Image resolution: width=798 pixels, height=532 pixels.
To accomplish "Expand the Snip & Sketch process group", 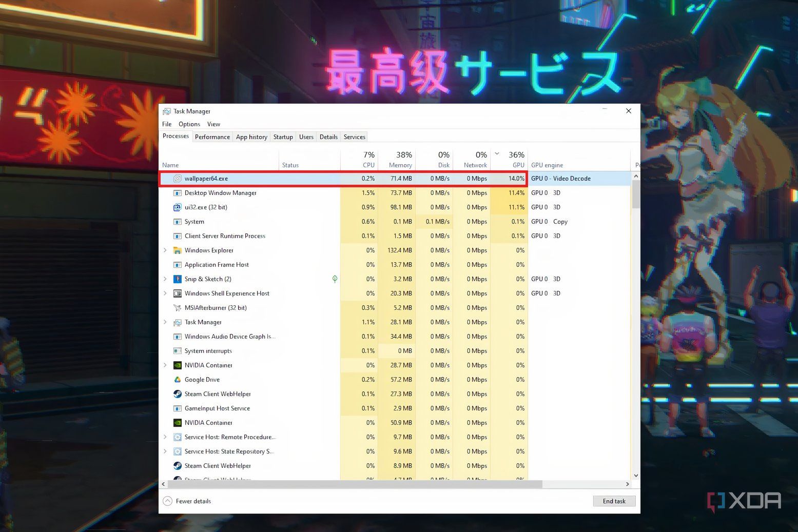I will click(165, 279).
